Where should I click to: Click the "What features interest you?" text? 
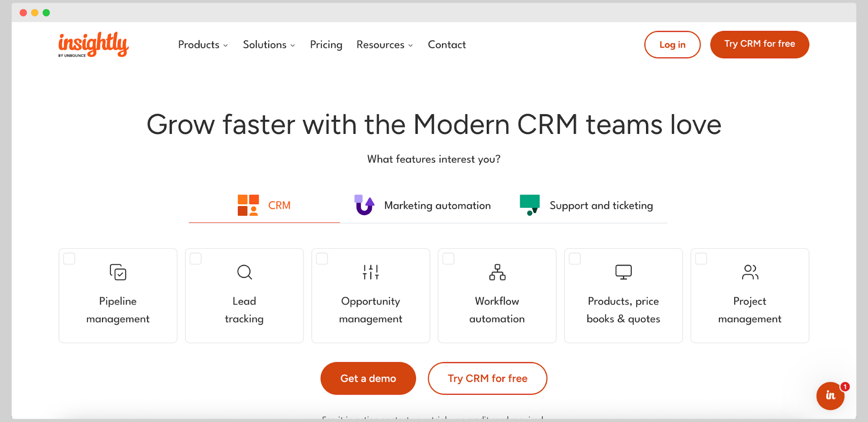pyautogui.click(x=434, y=159)
